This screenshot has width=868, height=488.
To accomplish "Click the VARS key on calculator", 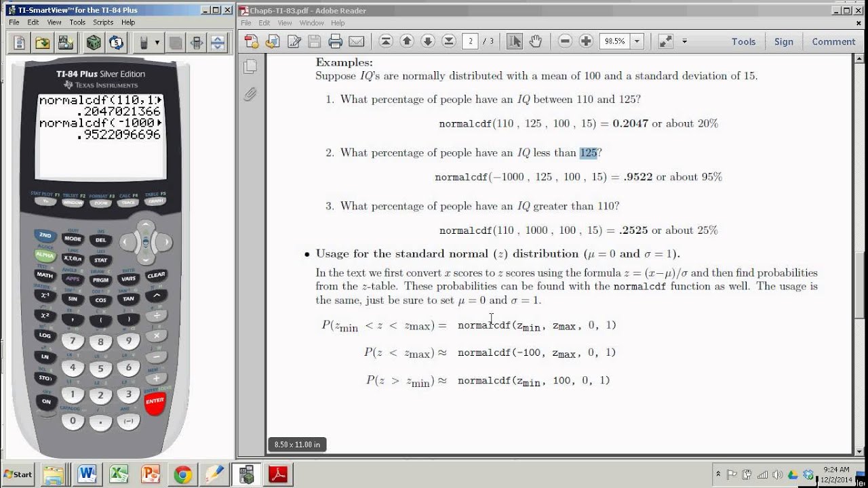I will pos(128,279).
